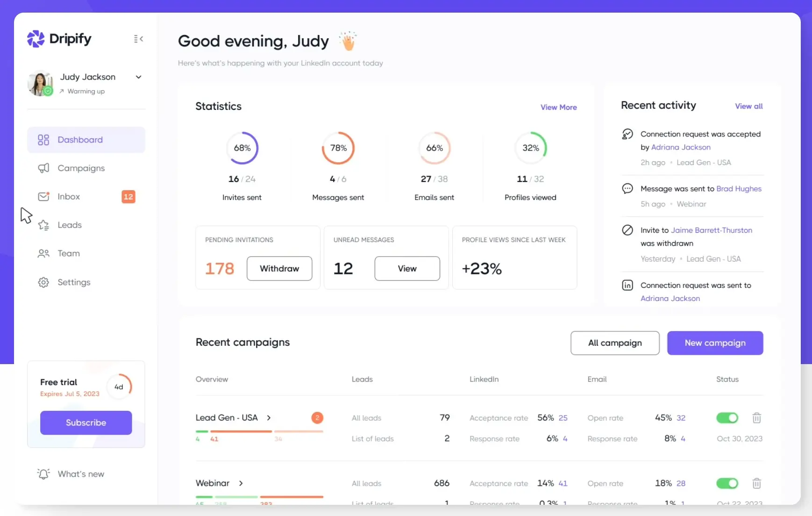
Task: Click the What's new bell icon
Action: (43, 474)
